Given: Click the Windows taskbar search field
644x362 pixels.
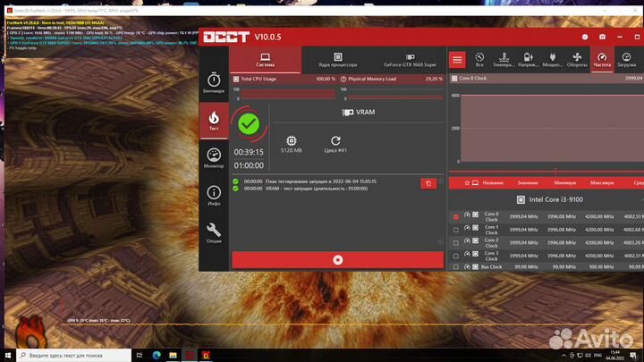Looking at the screenshot, I should pos(74,355).
